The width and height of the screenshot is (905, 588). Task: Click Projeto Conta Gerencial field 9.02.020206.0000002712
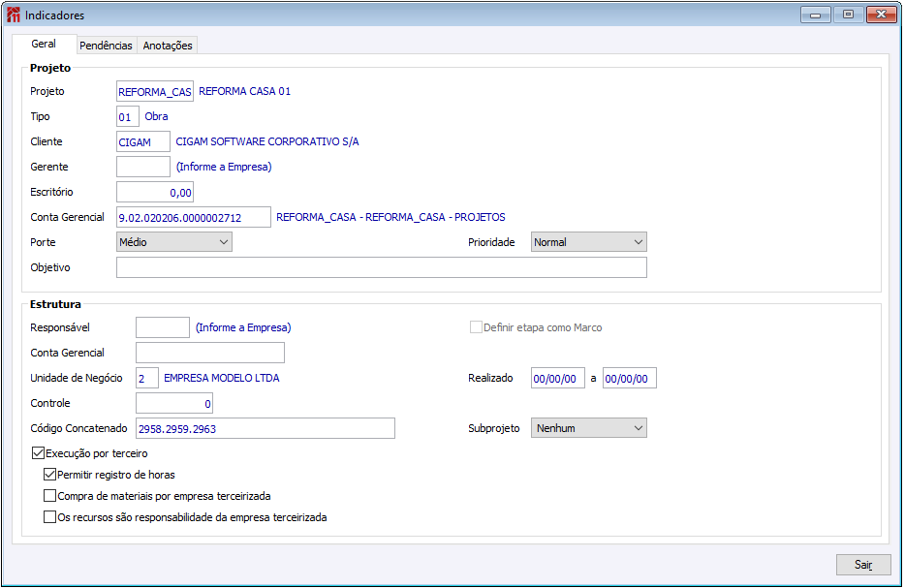coord(194,218)
